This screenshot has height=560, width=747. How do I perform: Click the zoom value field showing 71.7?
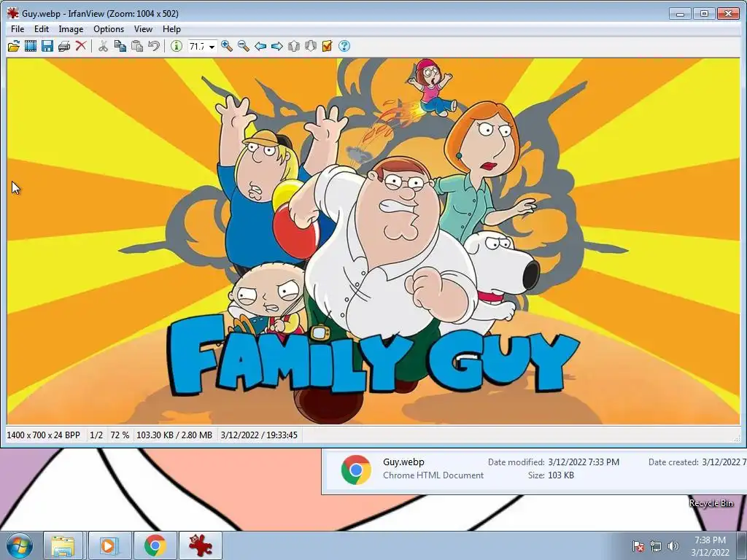[197, 46]
